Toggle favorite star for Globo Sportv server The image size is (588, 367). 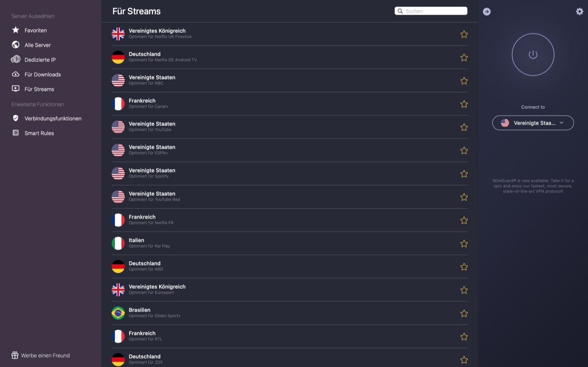[x=464, y=314]
